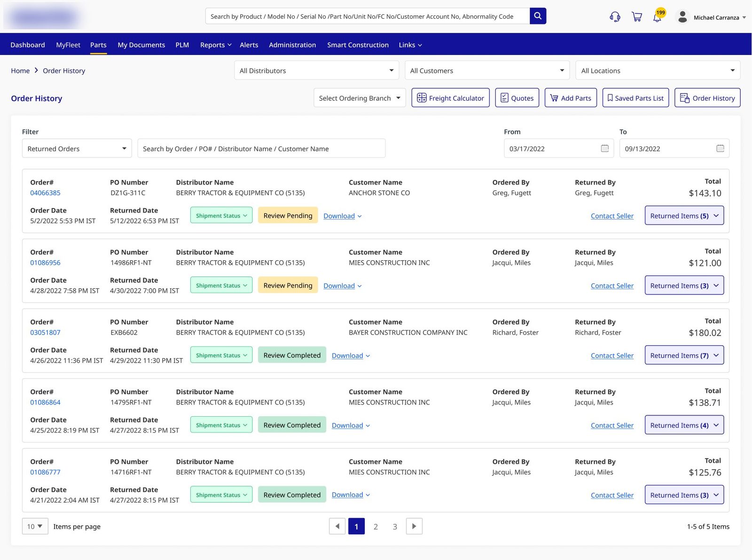Viewport: 752px width, 560px height.
Task: Click Add Parts button
Action: (571, 98)
